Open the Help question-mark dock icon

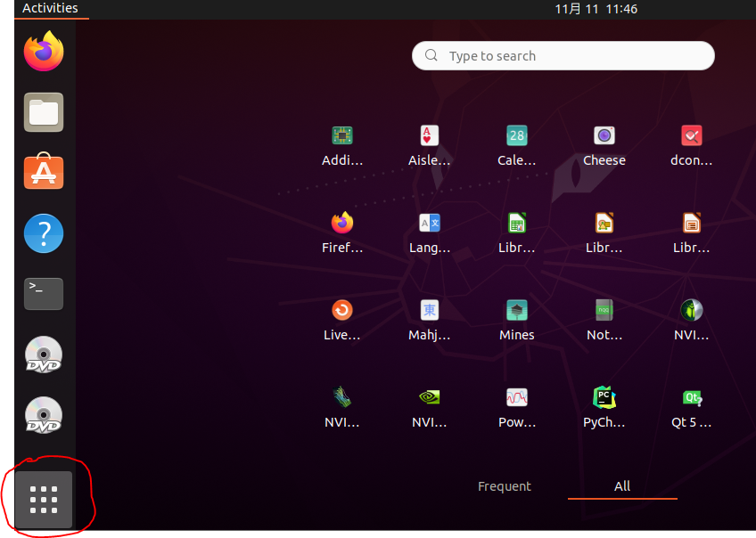44,233
